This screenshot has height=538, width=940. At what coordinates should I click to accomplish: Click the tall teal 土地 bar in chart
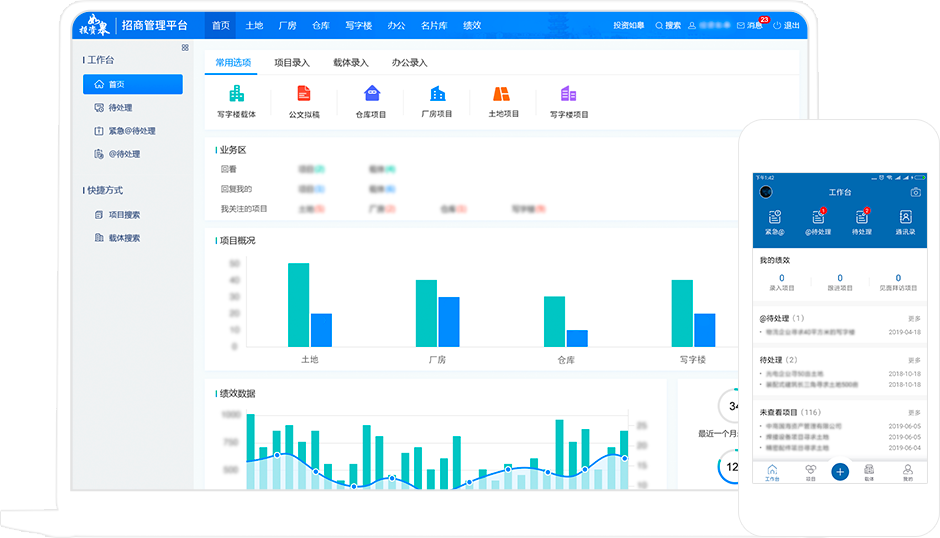(298, 304)
